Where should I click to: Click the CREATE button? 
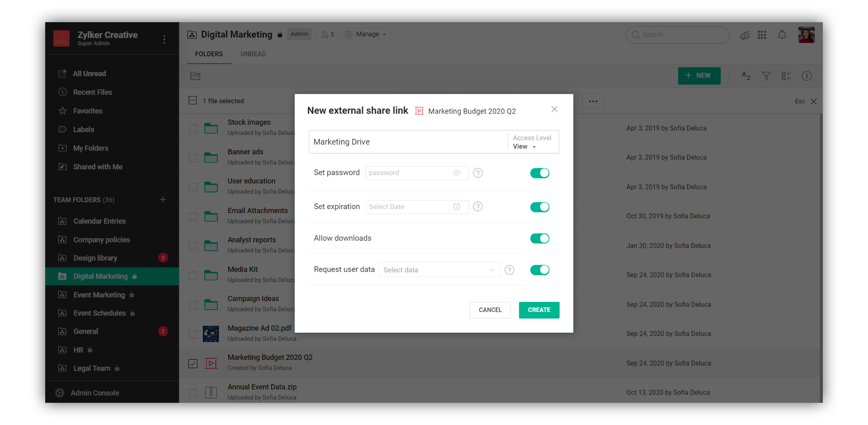pyautogui.click(x=539, y=310)
